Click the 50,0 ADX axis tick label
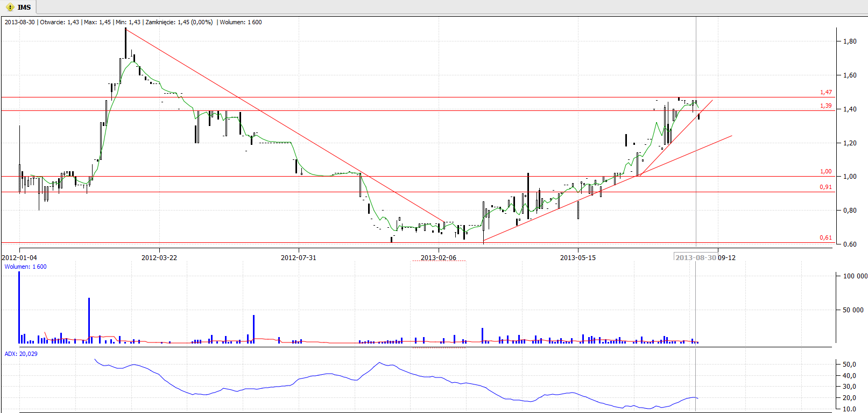The height and width of the screenshot is (413, 868). click(x=849, y=365)
